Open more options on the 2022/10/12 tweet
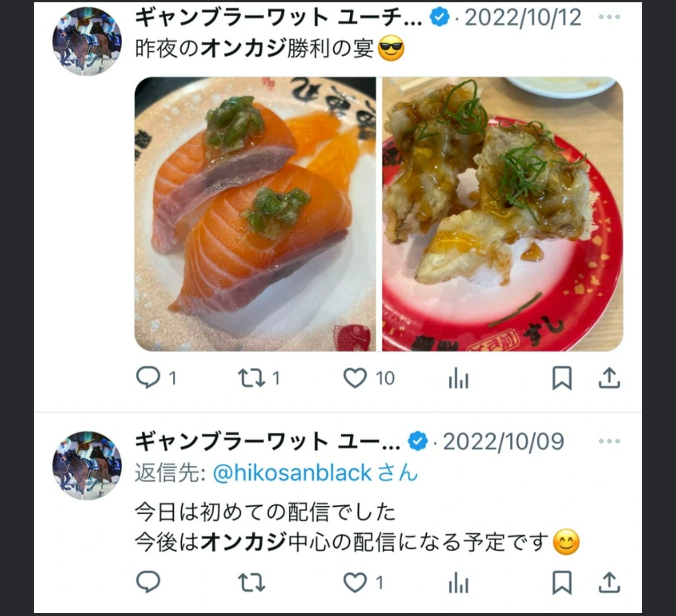 point(609,17)
